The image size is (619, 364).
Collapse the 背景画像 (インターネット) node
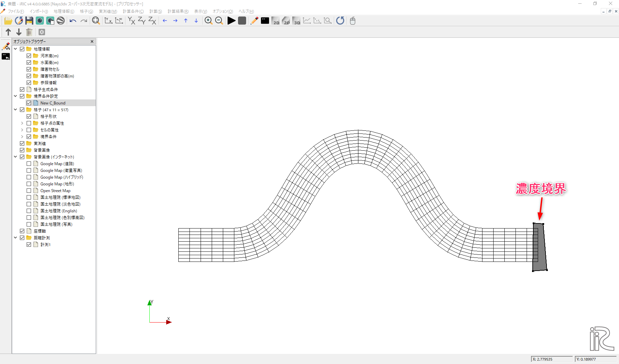point(16,157)
